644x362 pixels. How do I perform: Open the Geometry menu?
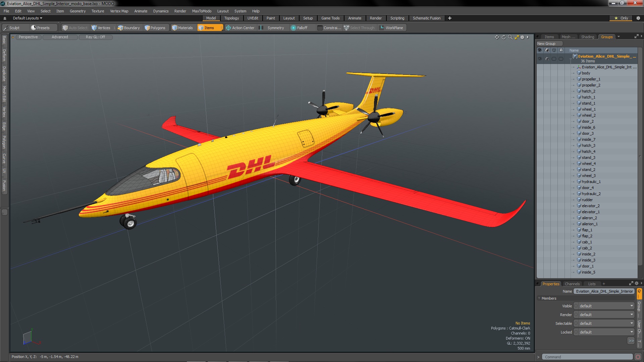[77, 11]
